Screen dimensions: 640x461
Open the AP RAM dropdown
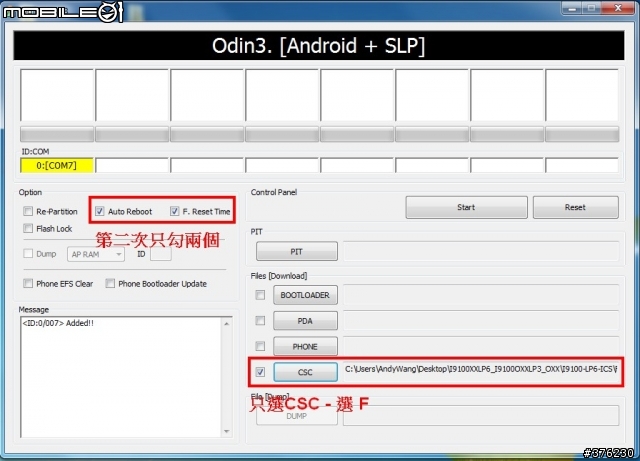coord(96,254)
